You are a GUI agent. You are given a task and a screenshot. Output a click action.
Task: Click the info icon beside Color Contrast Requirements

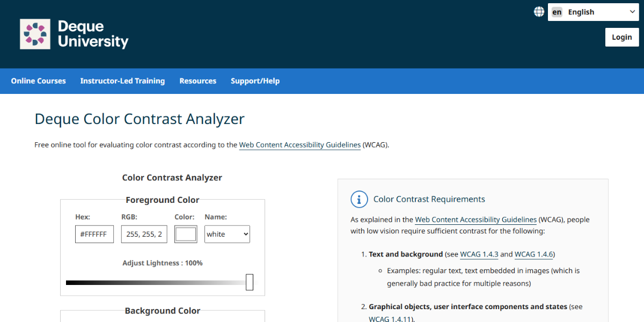(x=359, y=199)
